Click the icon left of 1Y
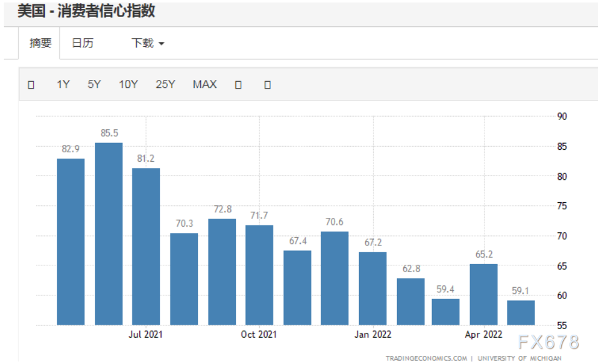 (31, 85)
